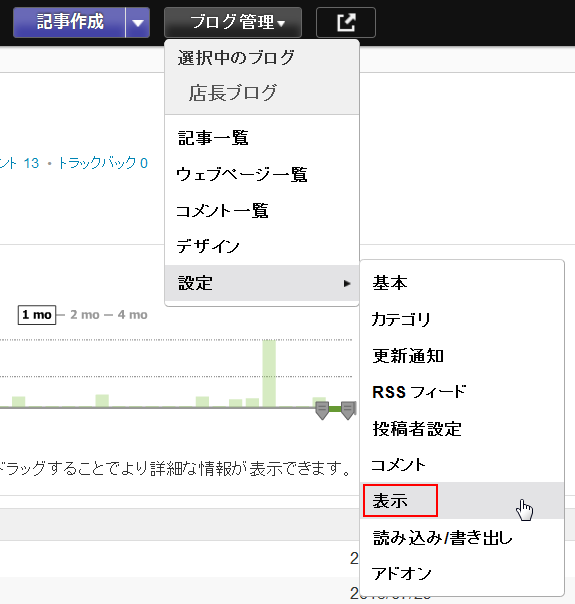575x604 pixels.
Task: Select the 4 mo range option
Action: tap(132, 315)
